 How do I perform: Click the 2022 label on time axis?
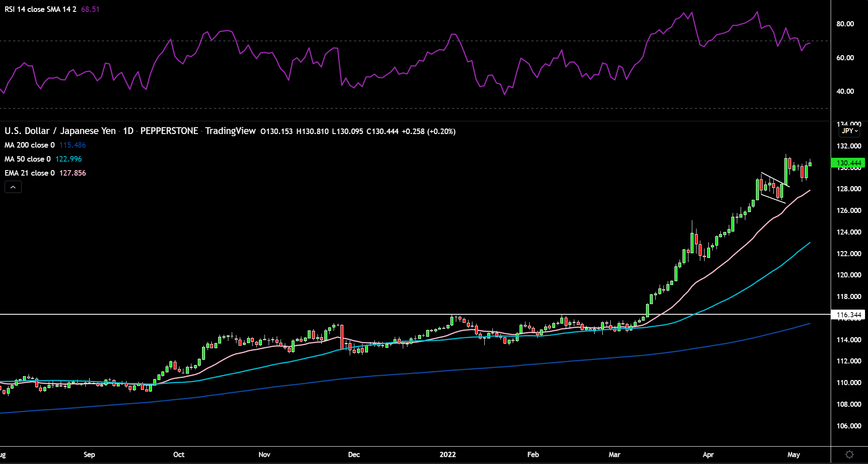447,455
